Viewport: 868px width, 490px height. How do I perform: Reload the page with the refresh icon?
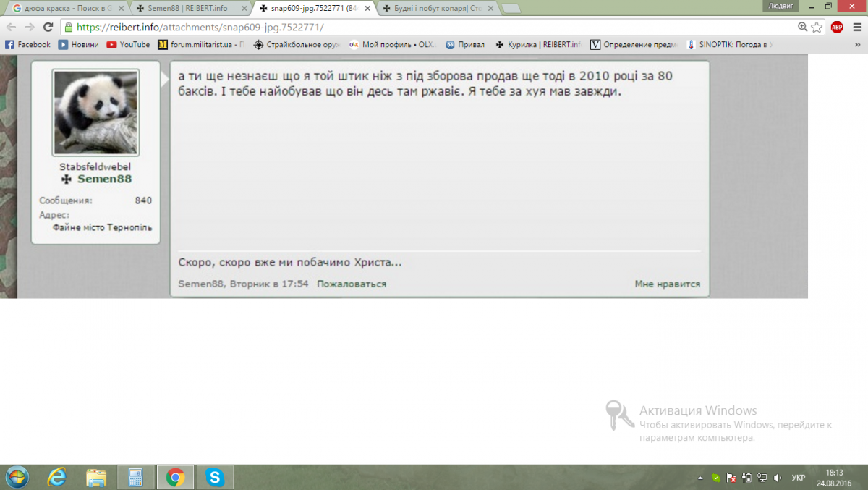pyautogui.click(x=48, y=27)
